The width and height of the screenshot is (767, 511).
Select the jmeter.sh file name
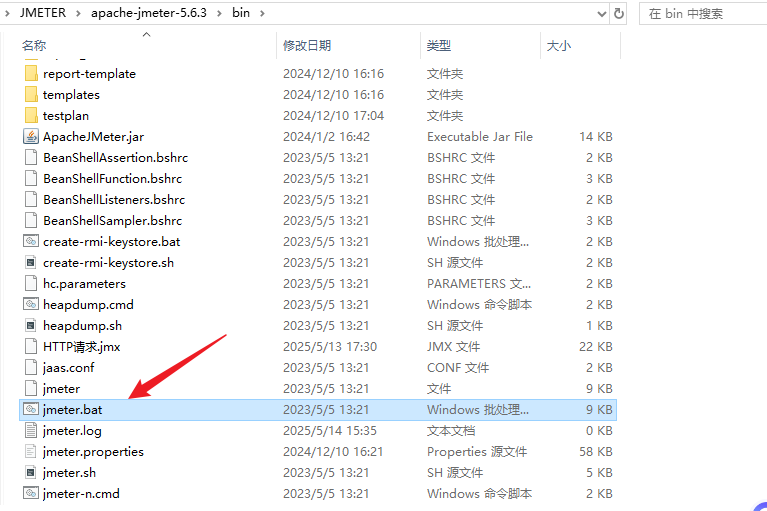coord(69,473)
